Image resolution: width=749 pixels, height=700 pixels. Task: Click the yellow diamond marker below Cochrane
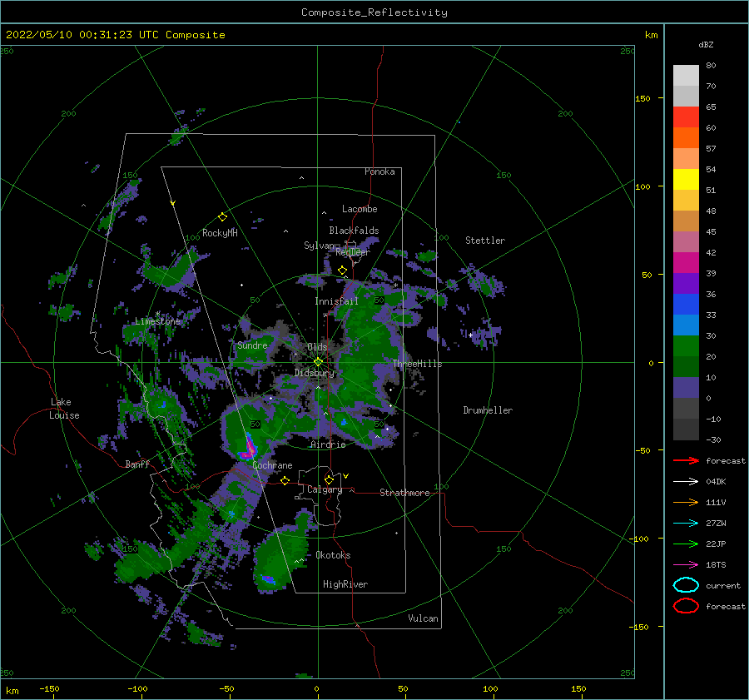pyautogui.click(x=285, y=480)
